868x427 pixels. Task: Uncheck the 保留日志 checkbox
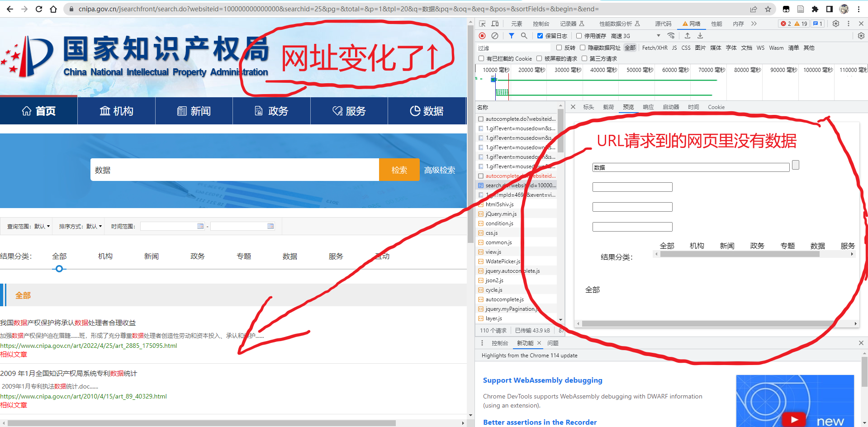pyautogui.click(x=540, y=36)
